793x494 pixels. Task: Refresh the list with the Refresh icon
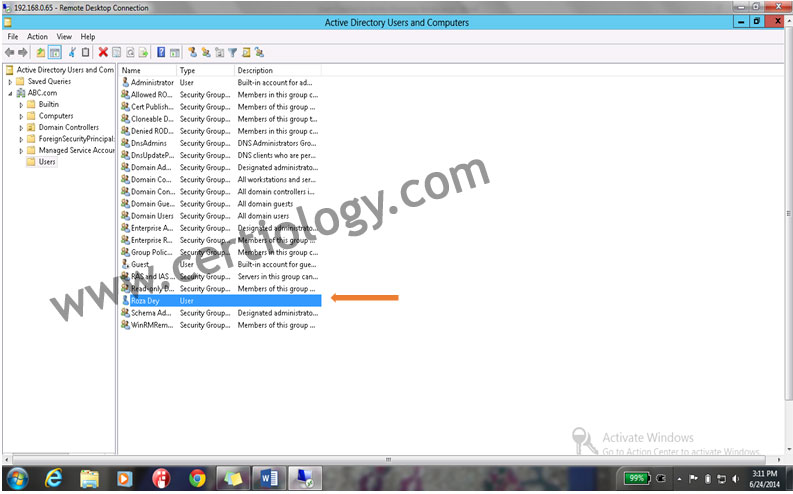click(130, 53)
